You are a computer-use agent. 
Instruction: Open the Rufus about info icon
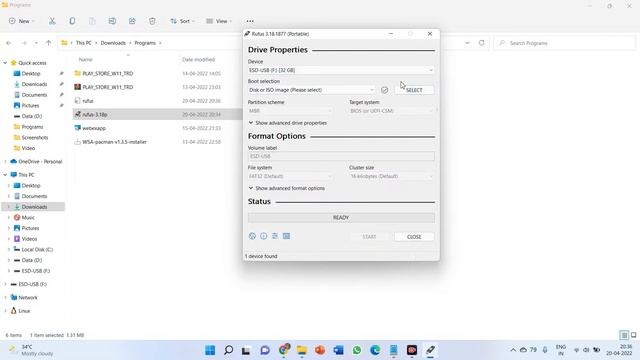click(x=264, y=236)
